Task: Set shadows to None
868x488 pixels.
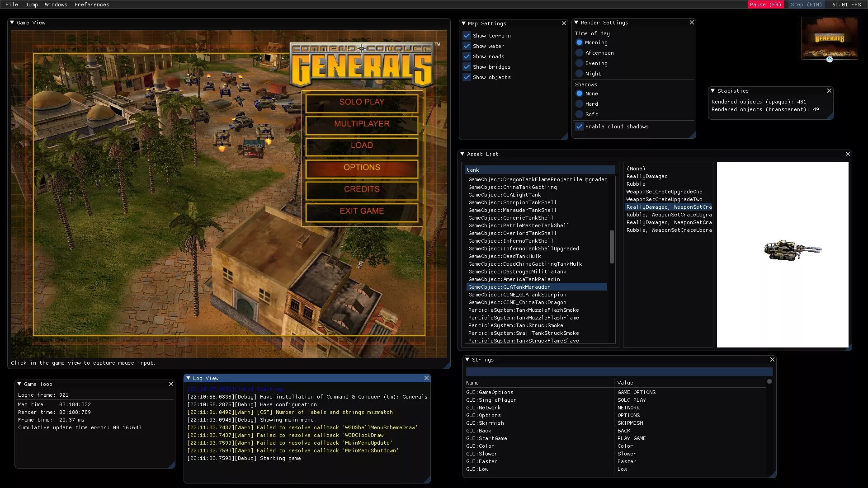Action: tap(579, 94)
